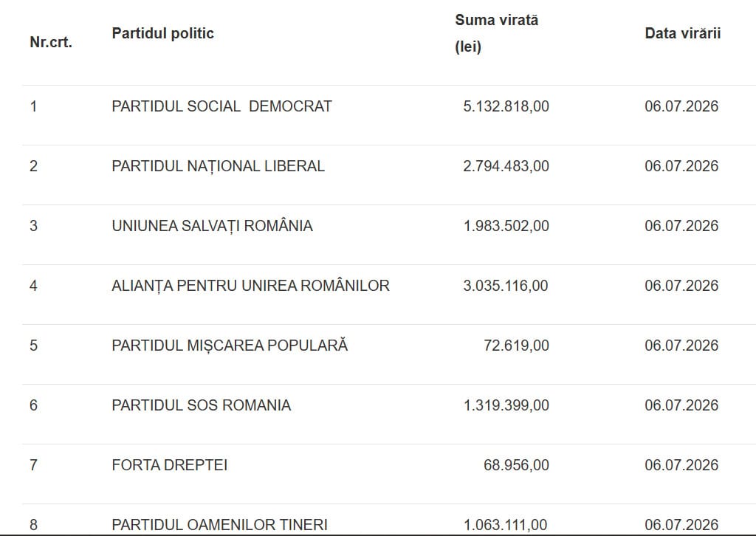The image size is (756, 536).
Task: Click the 'Partidul politic' column header
Action: pyautogui.click(x=163, y=33)
